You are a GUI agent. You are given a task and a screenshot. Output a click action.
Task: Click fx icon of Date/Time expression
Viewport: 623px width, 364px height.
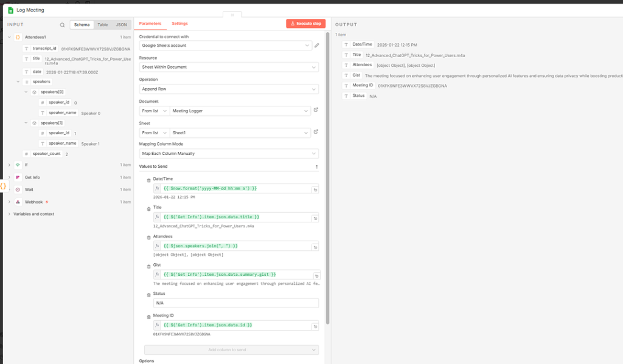tap(157, 188)
